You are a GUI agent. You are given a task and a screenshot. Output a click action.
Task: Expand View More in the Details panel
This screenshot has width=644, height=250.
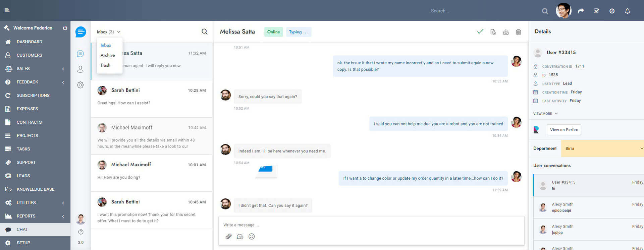click(545, 114)
